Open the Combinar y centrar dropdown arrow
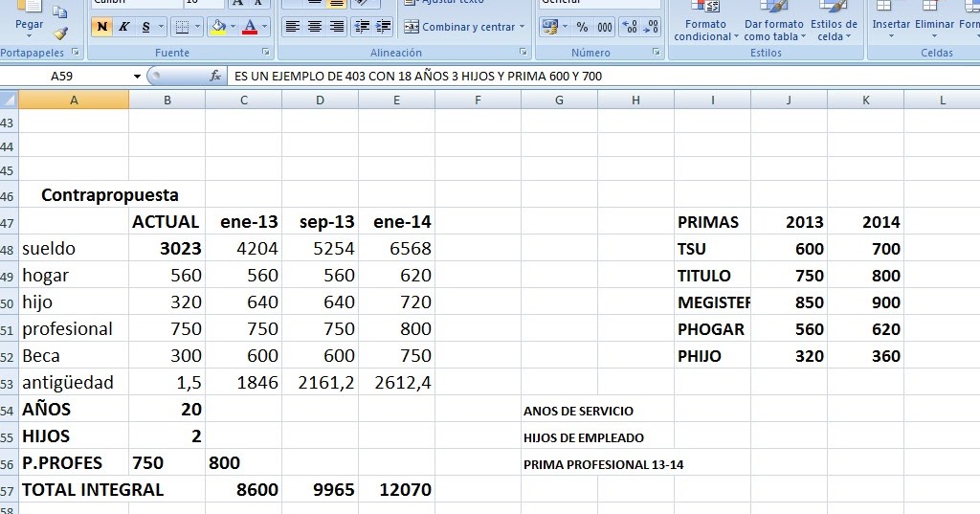The image size is (980, 514). (x=522, y=27)
